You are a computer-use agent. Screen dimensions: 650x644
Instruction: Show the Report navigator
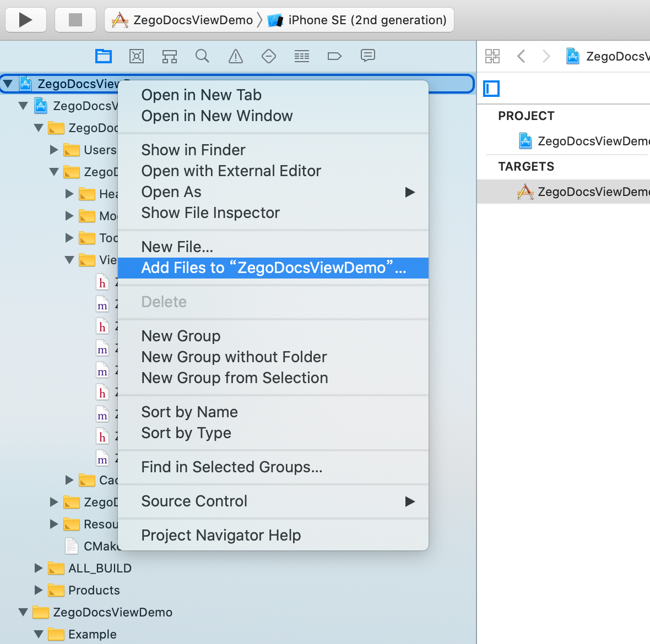[x=368, y=56]
